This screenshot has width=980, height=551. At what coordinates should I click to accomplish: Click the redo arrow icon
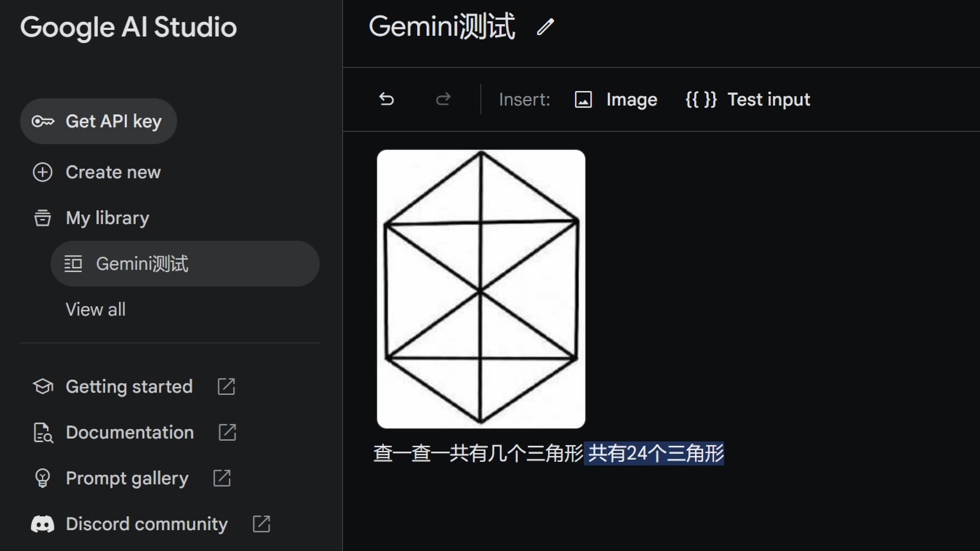pos(443,99)
